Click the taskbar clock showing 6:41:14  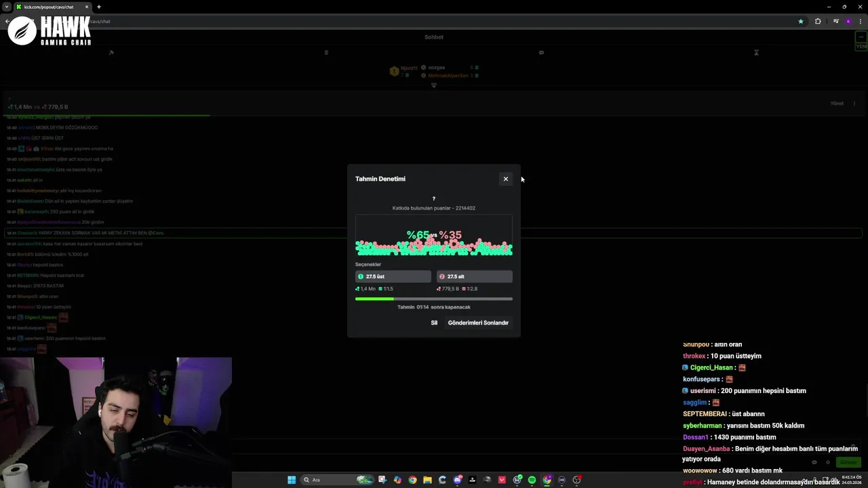click(x=851, y=480)
